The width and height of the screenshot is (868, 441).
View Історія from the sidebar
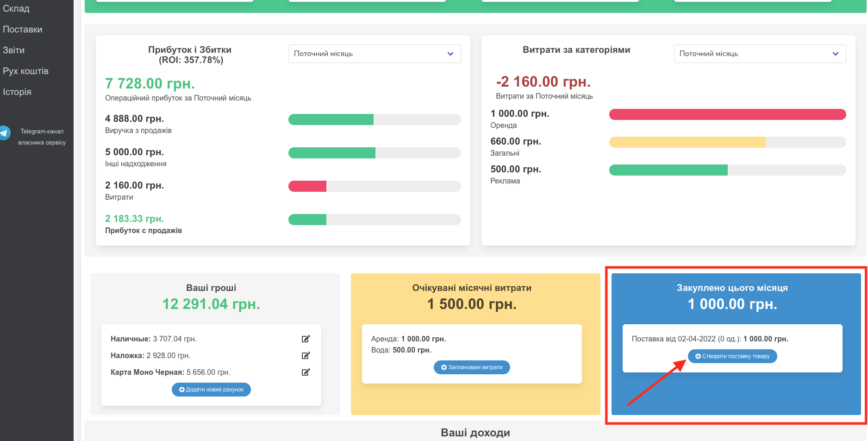[18, 92]
